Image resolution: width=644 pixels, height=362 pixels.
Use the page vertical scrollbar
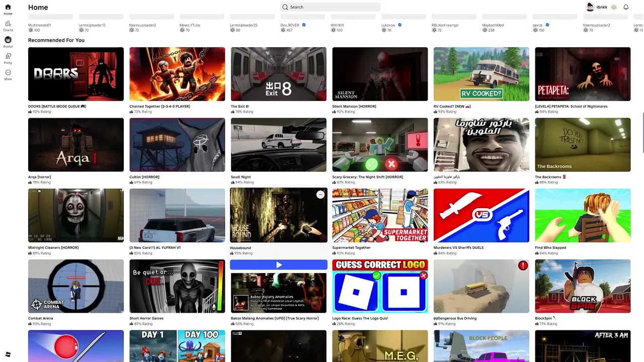[x=642, y=133]
